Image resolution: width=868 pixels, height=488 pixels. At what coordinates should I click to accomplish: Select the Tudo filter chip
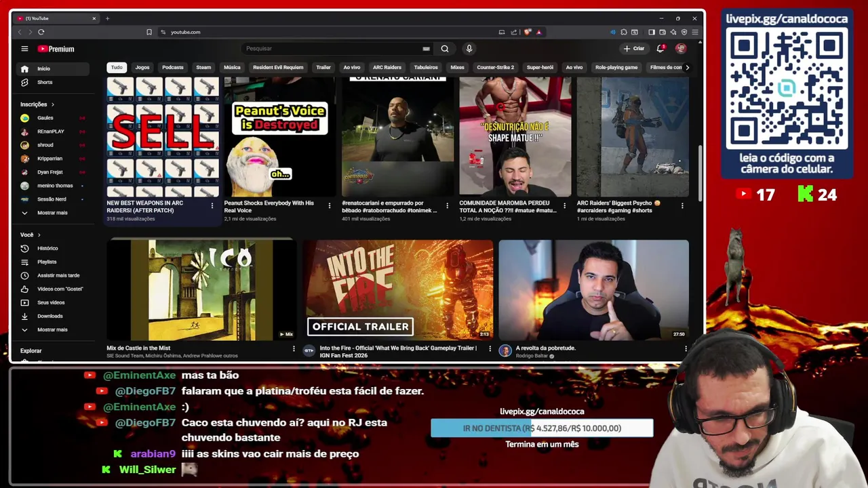tap(117, 67)
